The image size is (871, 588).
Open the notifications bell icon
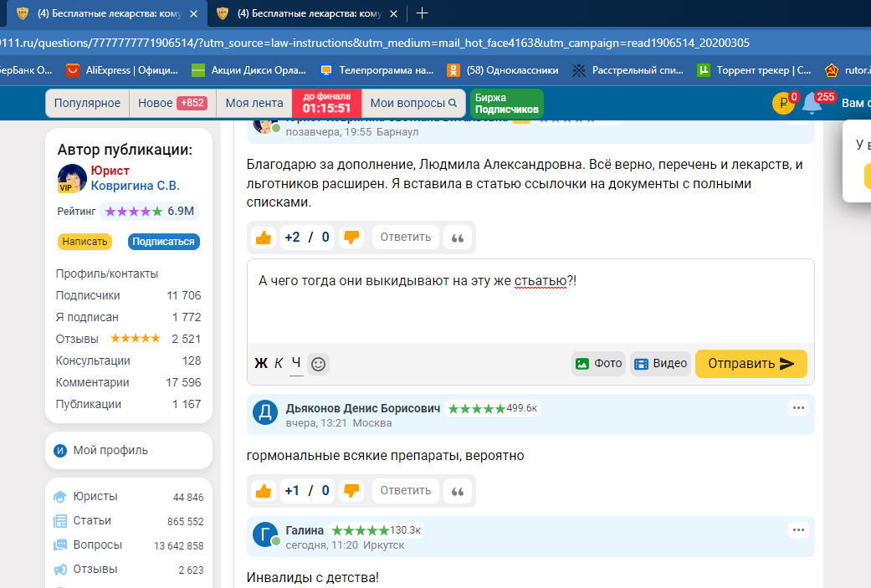click(811, 104)
